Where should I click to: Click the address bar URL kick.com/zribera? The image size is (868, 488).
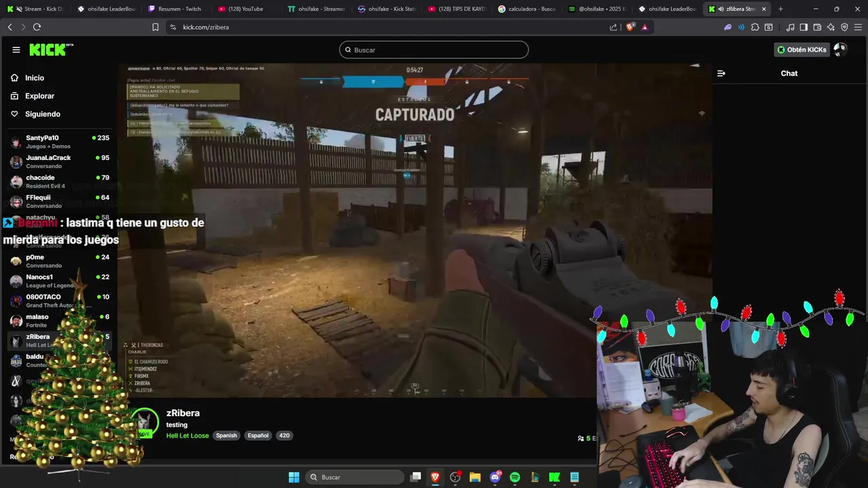(x=206, y=27)
